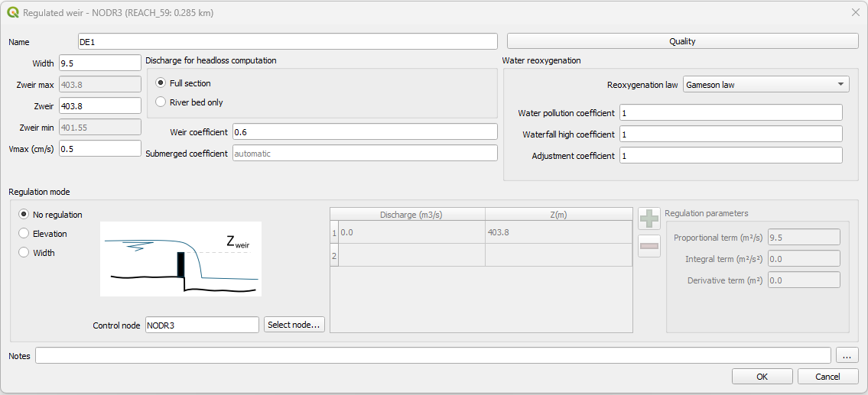Enable Elevation regulation mode
Viewport: 868px width, 395px height.
[24, 234]
